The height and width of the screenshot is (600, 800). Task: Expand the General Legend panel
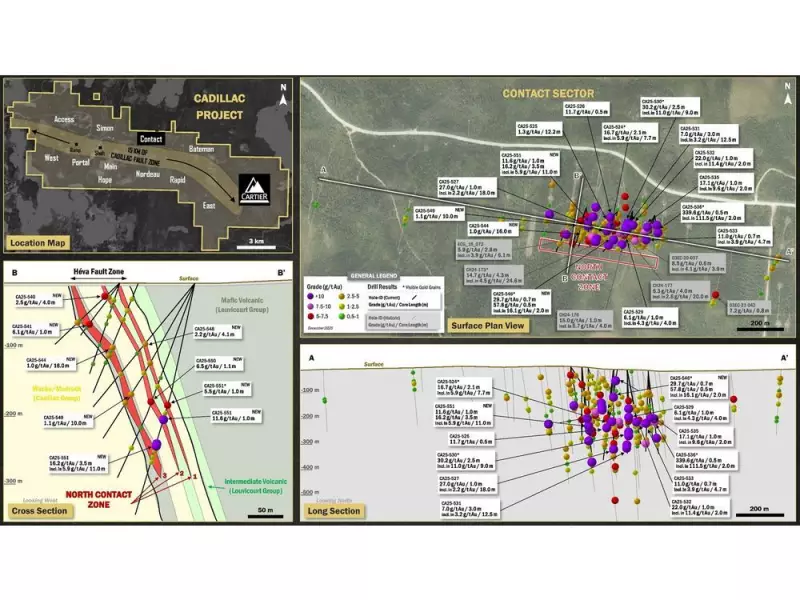click(x=373, y=275)
